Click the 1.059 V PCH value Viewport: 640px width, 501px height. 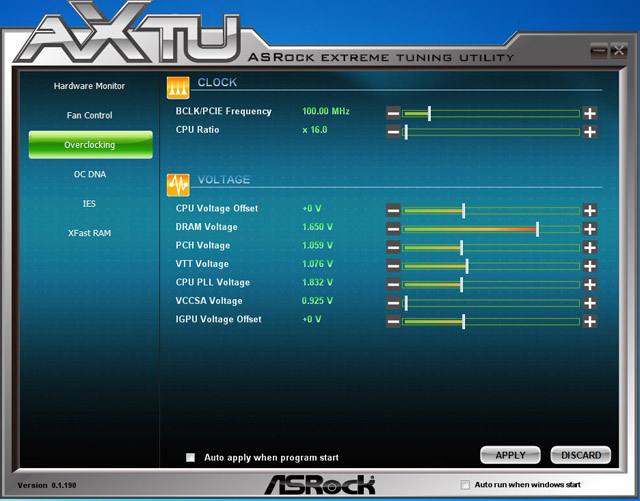317,245
